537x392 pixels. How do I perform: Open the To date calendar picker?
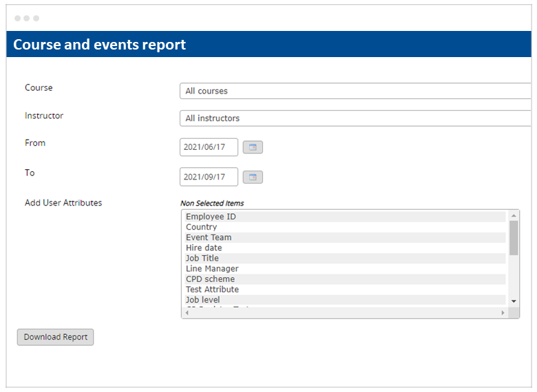click(x=253, y=177)
